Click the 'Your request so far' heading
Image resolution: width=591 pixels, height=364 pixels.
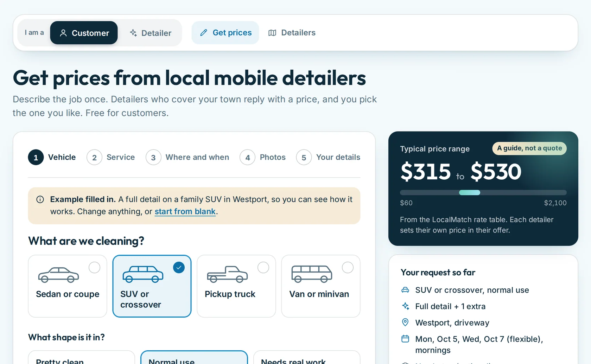pos(438,273)
